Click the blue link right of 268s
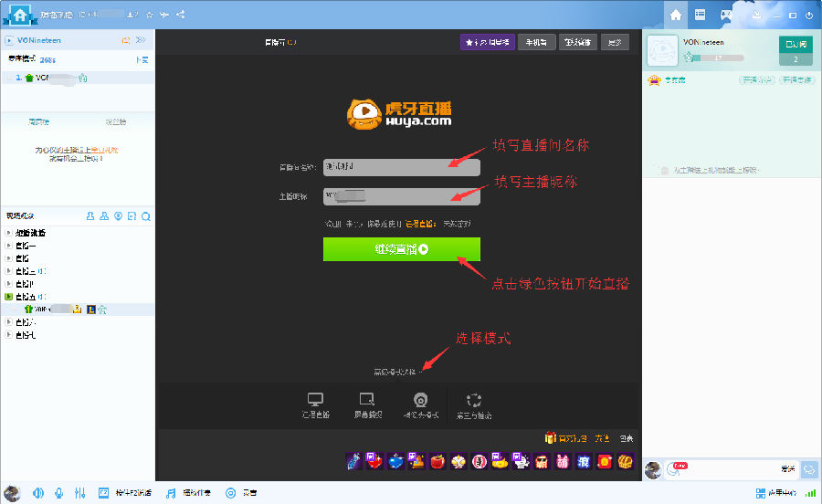822x504 pixels. click(x=142, y=59)
